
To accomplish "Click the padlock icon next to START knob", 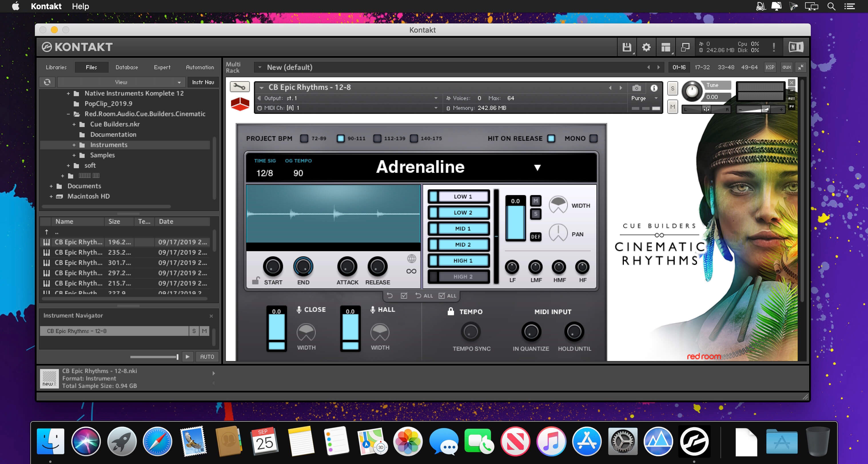I will pyautogui.click(x=256, y=281).
